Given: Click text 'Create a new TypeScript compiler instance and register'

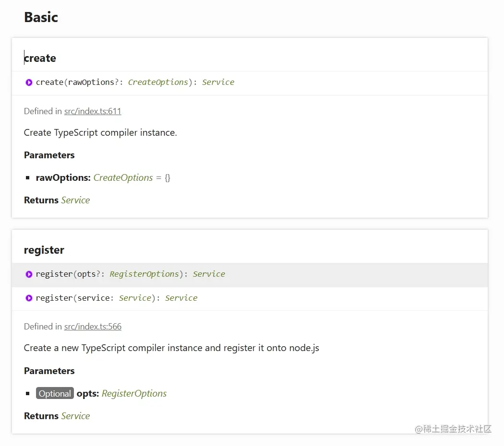Looking at the screenshot, I should click(x=140, y=348).
